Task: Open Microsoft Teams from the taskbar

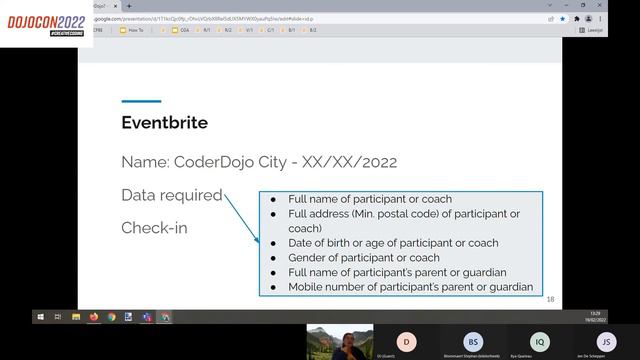Action: 147,317
